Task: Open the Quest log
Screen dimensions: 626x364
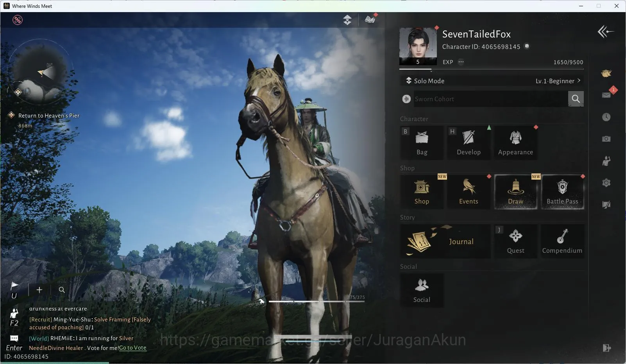Action: pyautogui.click(x=515, y=241)
